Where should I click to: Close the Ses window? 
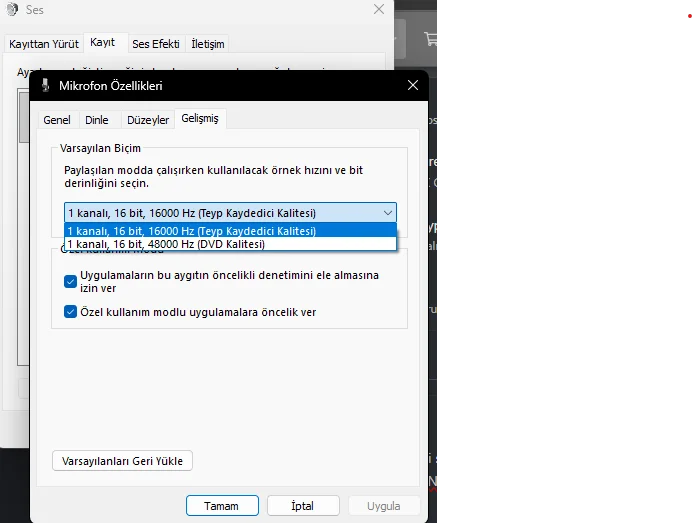pos(379,9)
